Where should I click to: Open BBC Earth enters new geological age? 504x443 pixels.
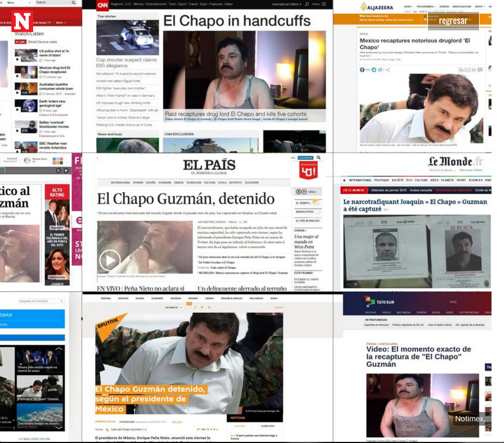click(52, 104)
